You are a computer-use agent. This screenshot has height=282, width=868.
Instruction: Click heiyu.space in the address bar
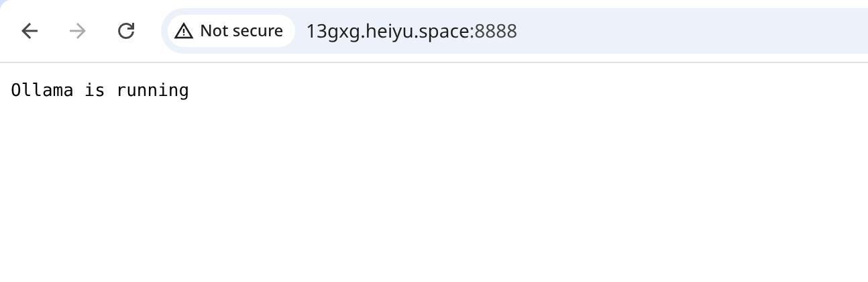(x=417, y=31)
